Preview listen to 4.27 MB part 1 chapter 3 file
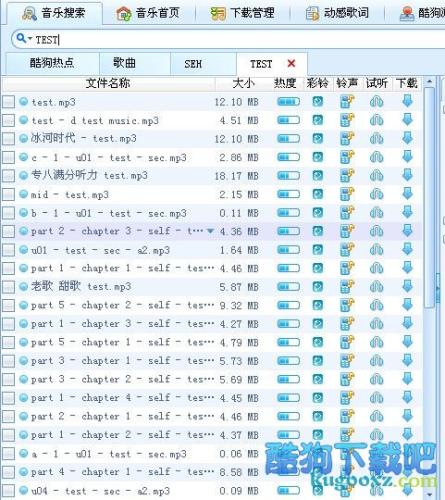This screenshot has width=445, height=500. click(x=377, y=324)
